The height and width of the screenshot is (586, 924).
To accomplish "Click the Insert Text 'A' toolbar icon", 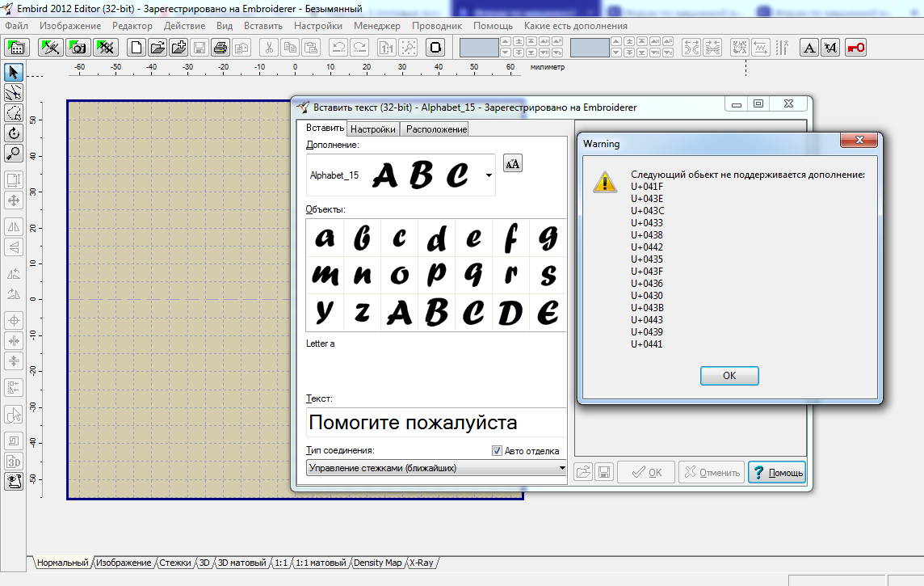I will pos(808,48).
